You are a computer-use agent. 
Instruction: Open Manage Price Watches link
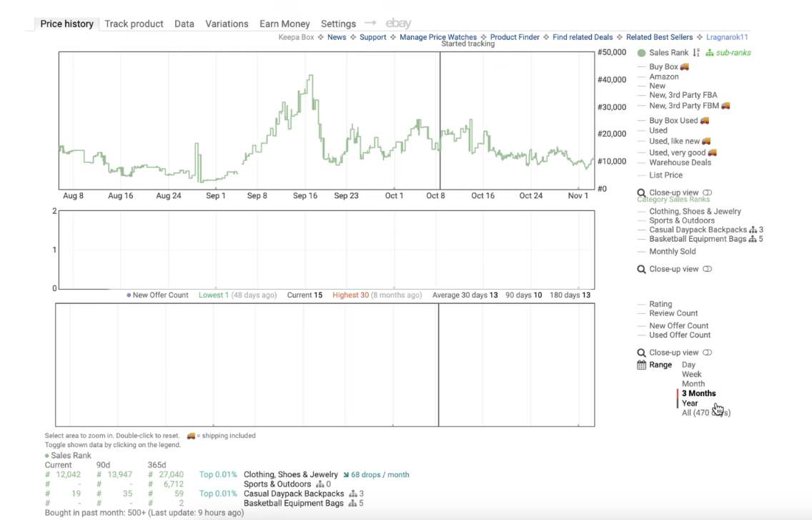pos(438,37)
